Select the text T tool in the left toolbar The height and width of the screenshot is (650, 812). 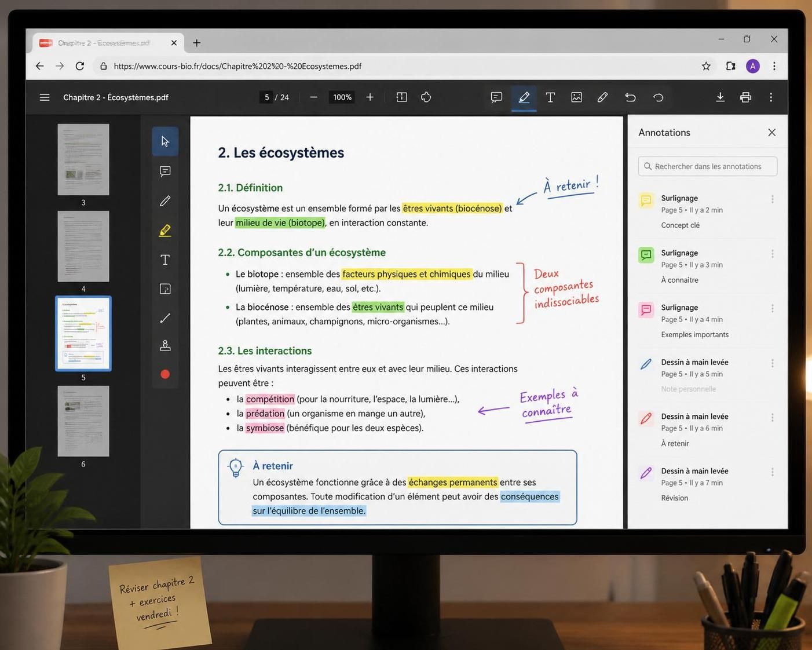click(x=165, y=260)
